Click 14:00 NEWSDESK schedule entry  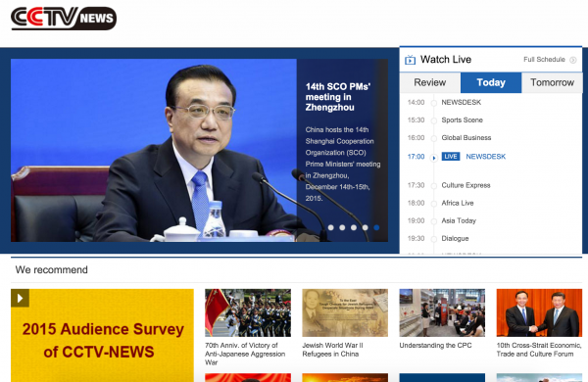(462, 102)
